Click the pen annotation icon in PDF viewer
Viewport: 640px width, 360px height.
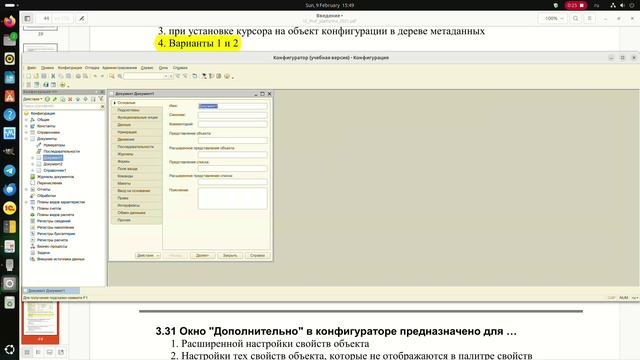(x=82, y=18)
